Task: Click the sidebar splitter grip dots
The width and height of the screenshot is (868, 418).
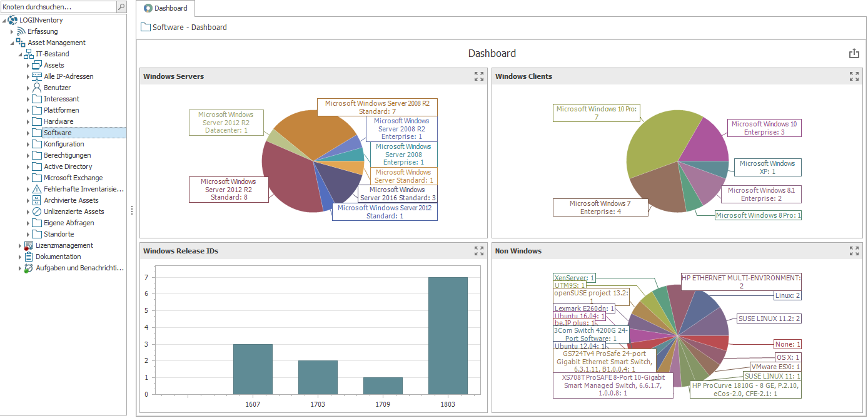Action: (131, 210)
